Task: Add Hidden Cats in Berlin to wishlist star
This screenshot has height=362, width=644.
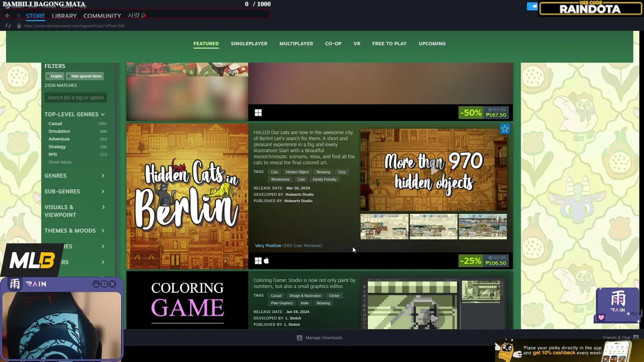Action: (505, 129)
